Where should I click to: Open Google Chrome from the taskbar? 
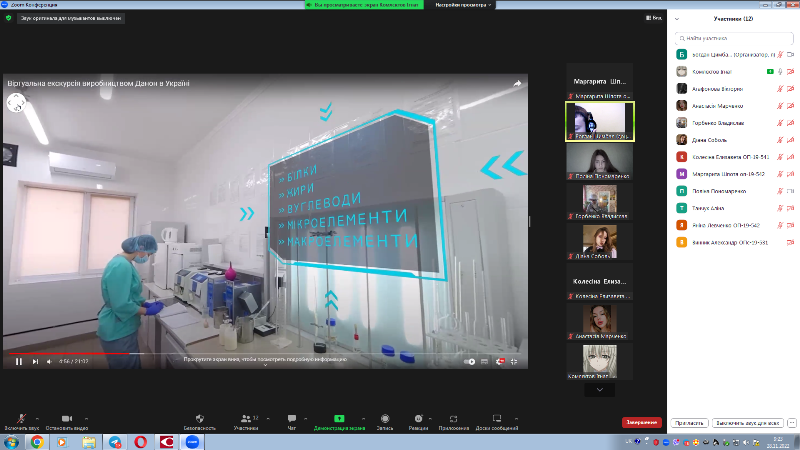tap(37, 442)
